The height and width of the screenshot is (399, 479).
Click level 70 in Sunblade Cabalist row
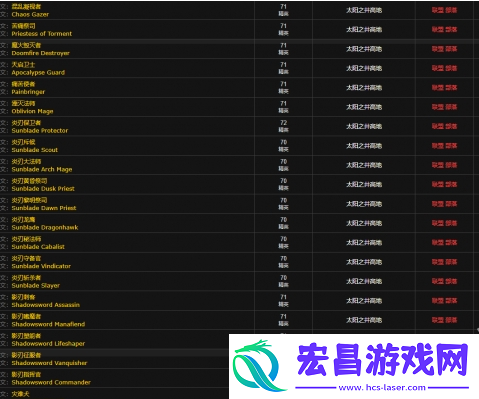point(283,239)
